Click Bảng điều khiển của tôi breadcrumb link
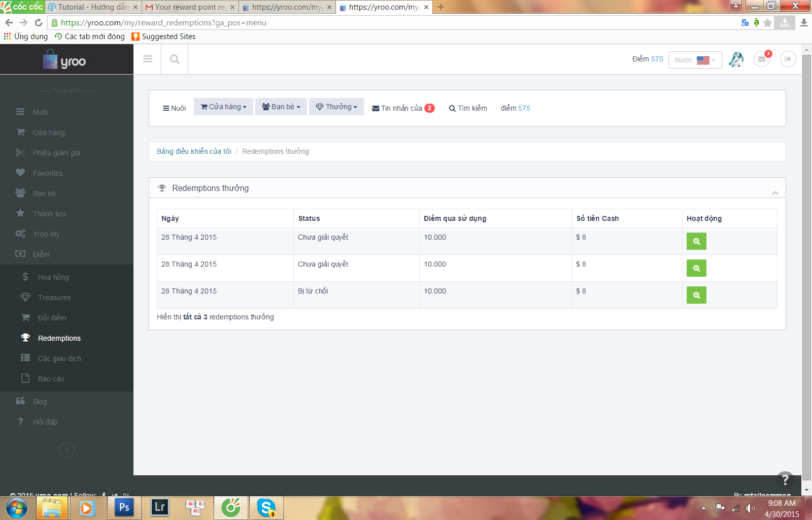Image resolution: width=812 pixels, height=520 pixels. pos(194,151)
